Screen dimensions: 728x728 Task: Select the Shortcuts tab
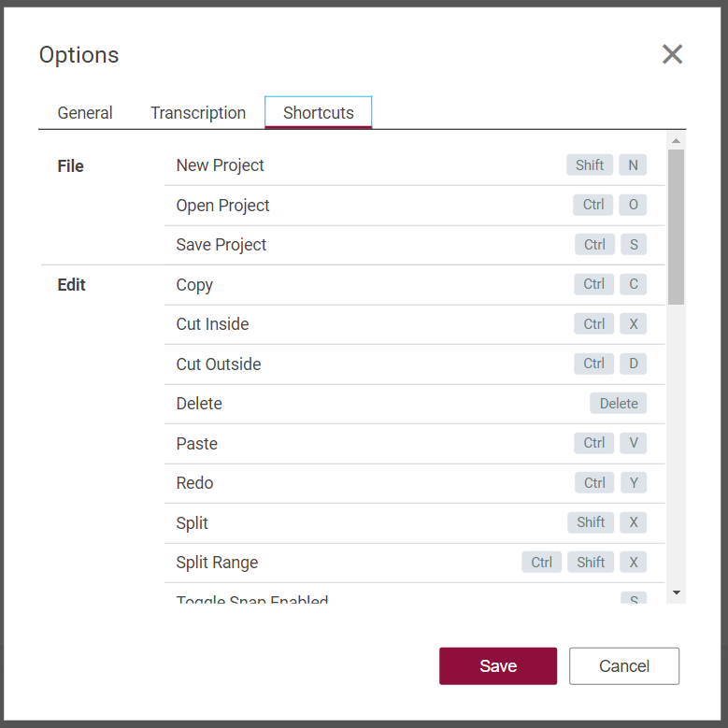(x=319, y=113)
